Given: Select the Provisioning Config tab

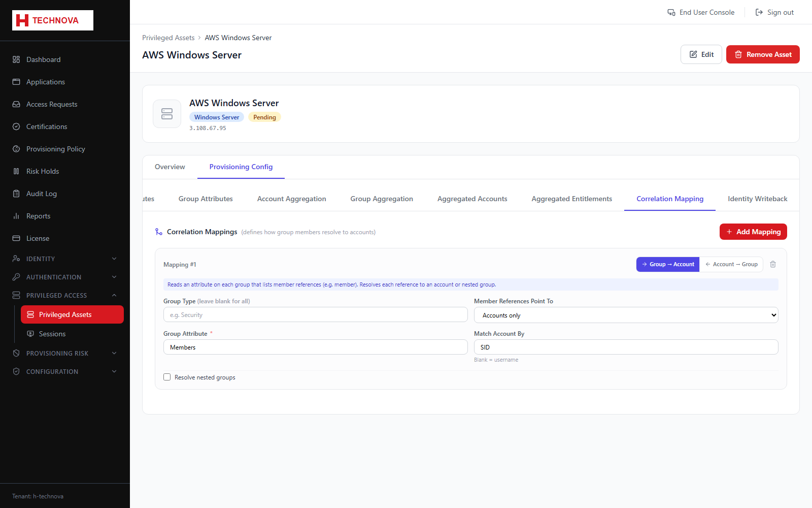Looking at the screenshot, I should 241,167.
